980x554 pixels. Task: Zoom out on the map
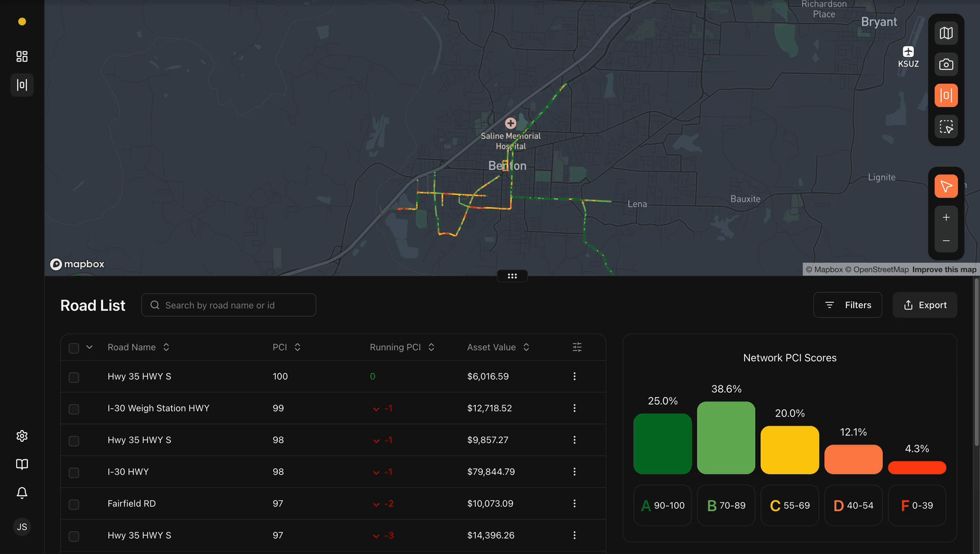tap(946, 241)
